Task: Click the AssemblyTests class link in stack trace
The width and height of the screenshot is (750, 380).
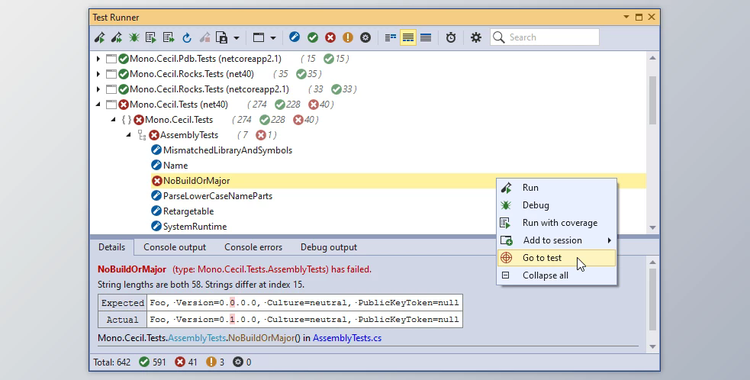Action: pos(197,338)
